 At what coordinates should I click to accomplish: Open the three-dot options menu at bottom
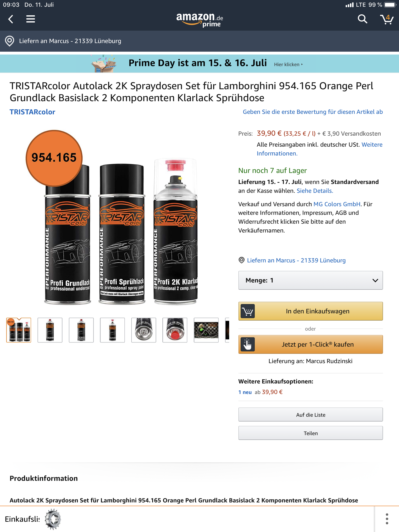387,519
